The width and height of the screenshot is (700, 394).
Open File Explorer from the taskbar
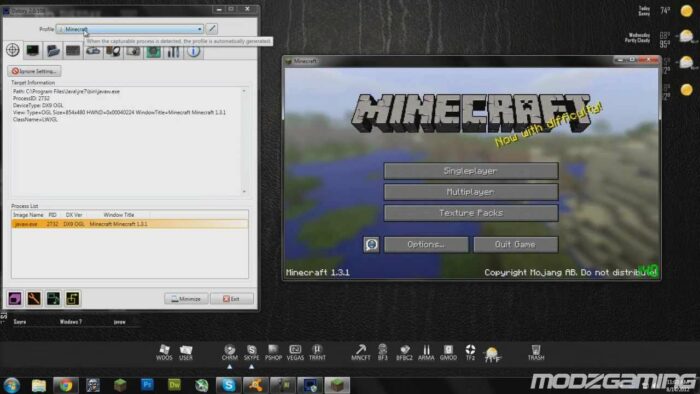point(39,385)
